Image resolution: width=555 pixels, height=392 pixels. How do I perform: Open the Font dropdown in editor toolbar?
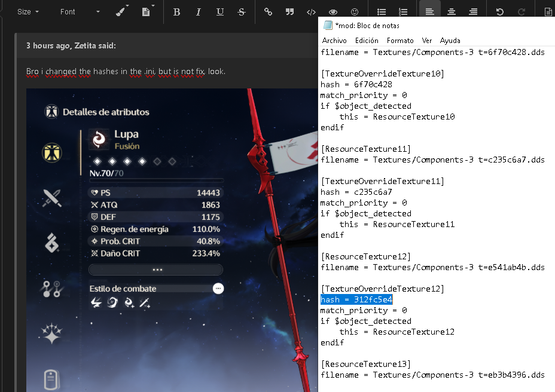pos(80,12)
